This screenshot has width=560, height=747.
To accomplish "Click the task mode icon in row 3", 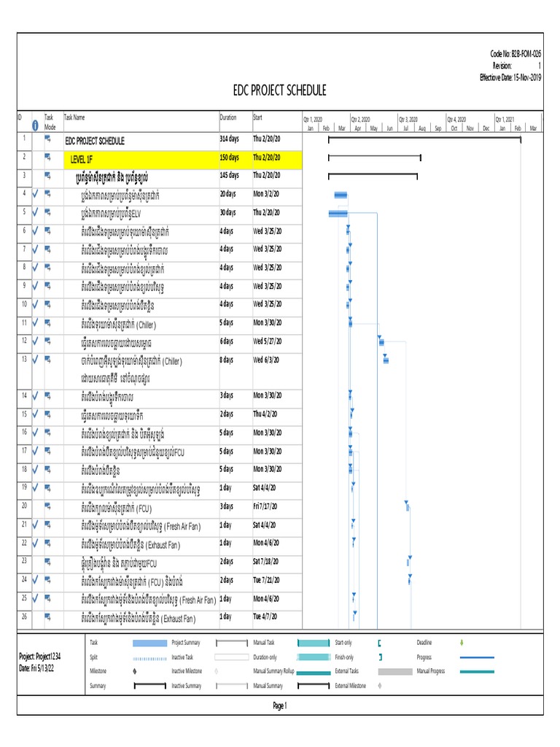I will pyautogui.click(x=47, y=175).
